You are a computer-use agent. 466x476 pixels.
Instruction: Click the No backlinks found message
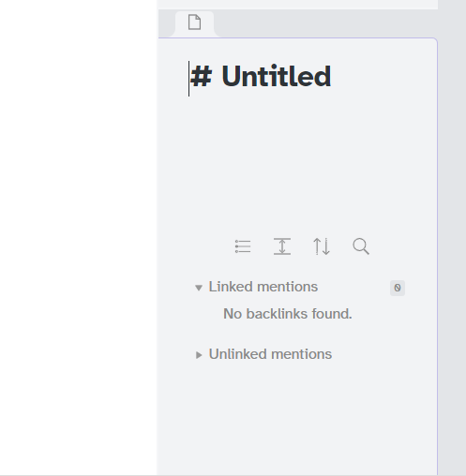(x=288, y=314)
